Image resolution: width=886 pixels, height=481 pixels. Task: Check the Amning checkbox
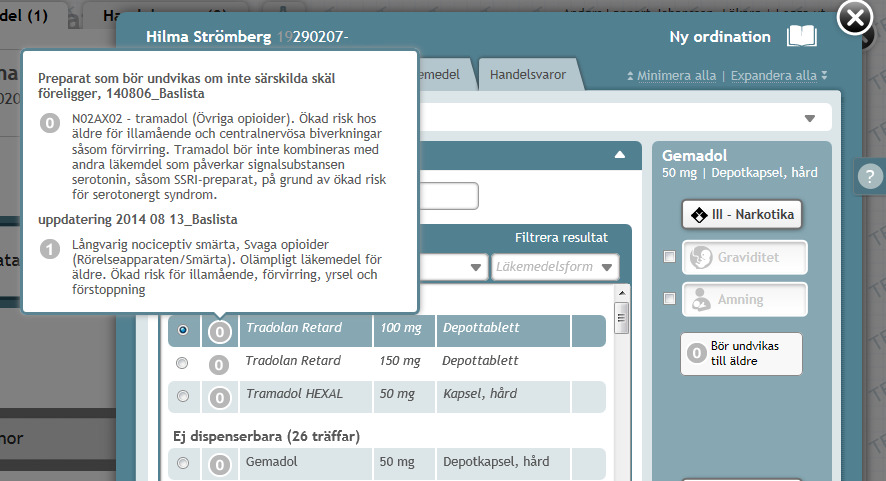point(670,298)
